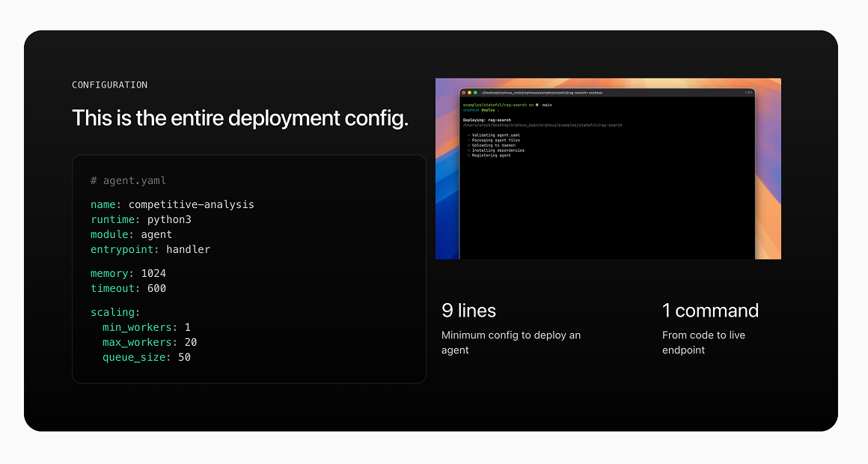Image resolution: width=868 pixels, height=464 pixels.
Task: Click the "# agent.yaml" comment line
Action: pyautogui.click(x=129, y=180)
